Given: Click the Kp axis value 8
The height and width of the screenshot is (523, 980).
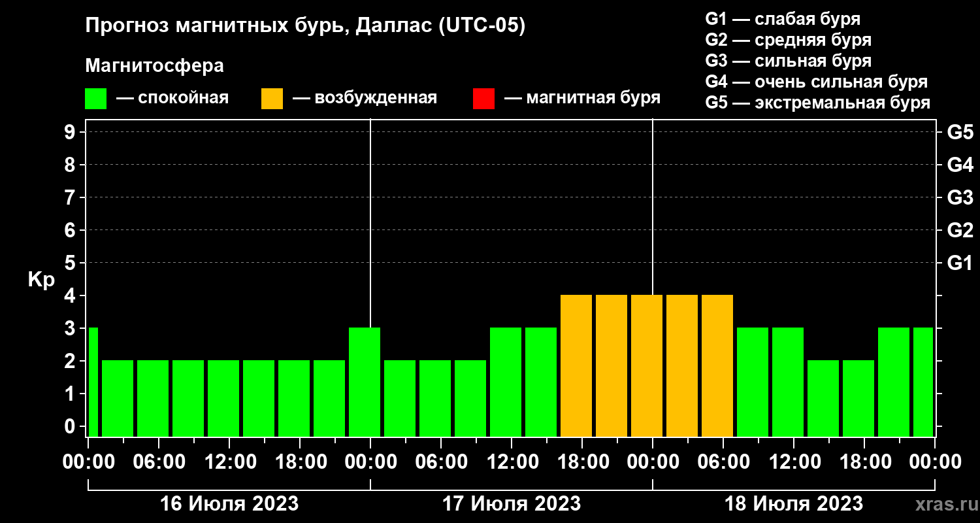Looking at the screenshot, I should 71,165.
